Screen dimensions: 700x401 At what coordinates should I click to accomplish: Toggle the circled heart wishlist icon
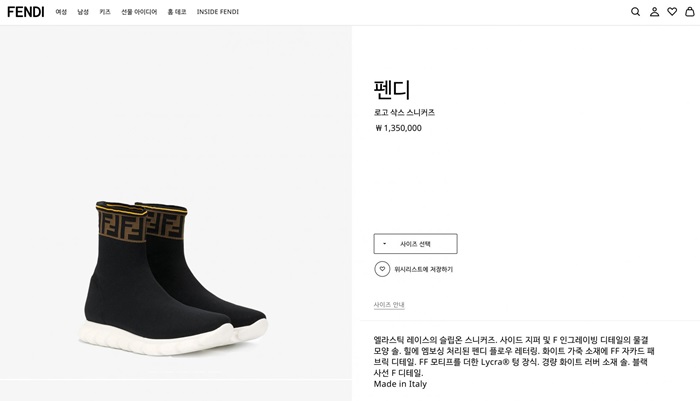tap(382, 269)
